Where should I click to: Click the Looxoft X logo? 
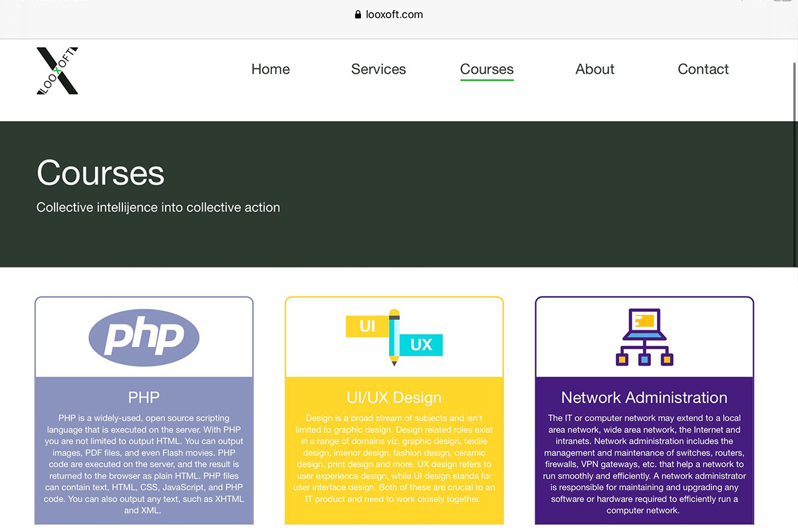57,70
